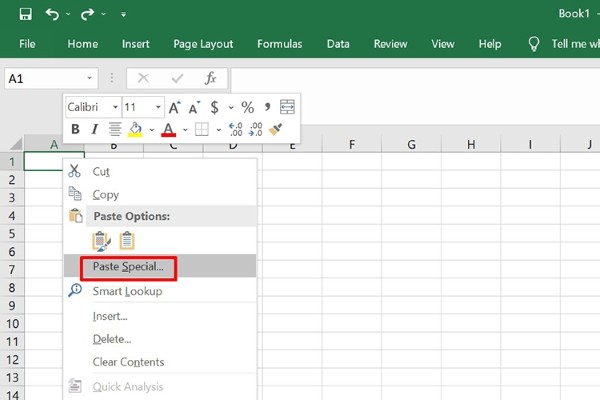
Task: Open the Calibri font name dropdown
Action: click(x=115, y=107)
